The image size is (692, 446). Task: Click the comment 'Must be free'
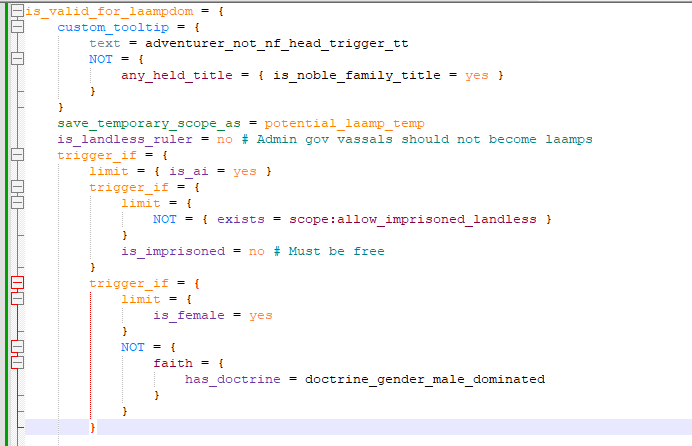(x=329, y=251)
